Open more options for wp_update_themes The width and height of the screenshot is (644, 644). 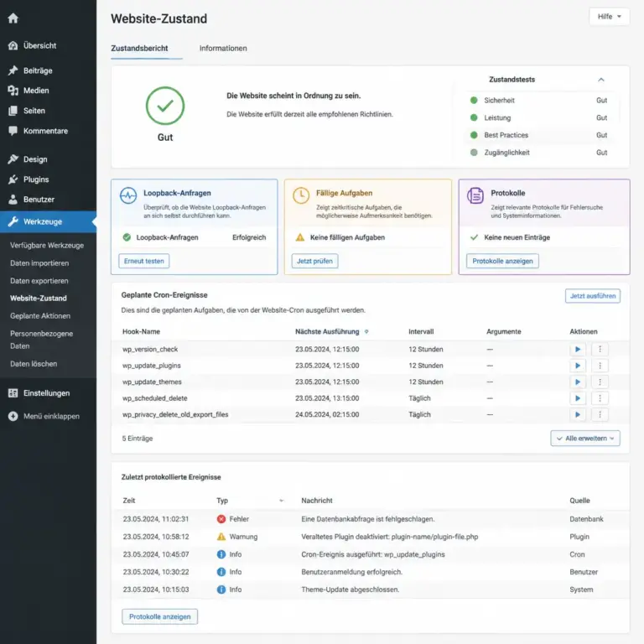(x=600, y=382)
